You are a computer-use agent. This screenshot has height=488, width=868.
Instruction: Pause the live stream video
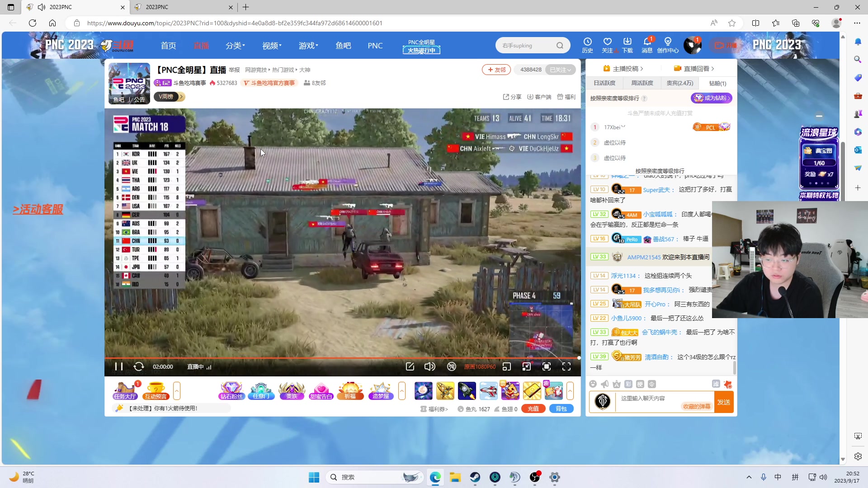[119, 366]
